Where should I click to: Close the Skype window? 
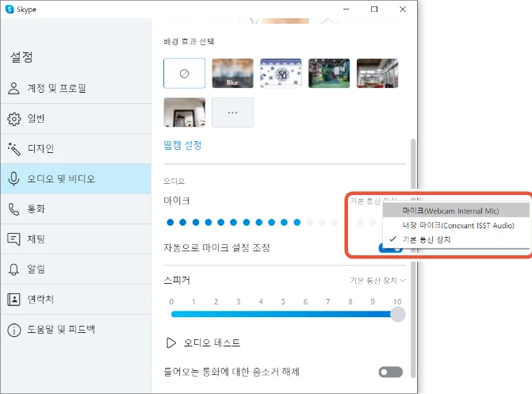point(403,10)
